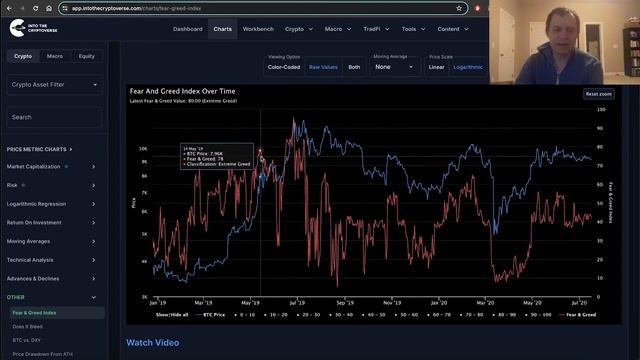640x360 pixels.
Task: Toggle 40 - 50 legend series
Action: [x=374, y=315]
